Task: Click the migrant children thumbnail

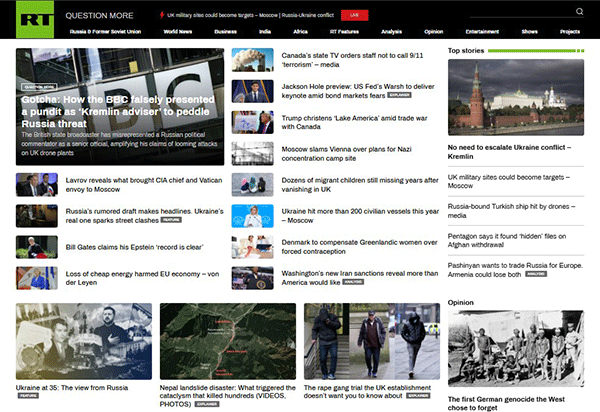Action: tap(253, 185)
